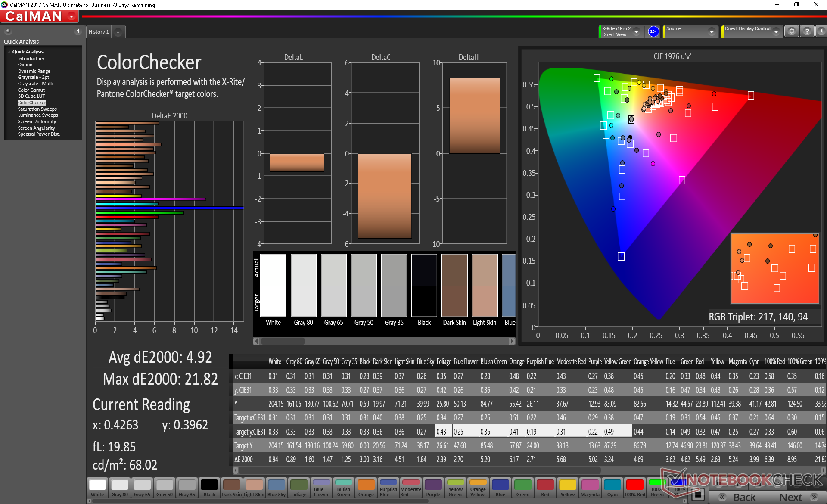The width and height of the screenshot is (827, 504).
Task: Open Saturation Sweeps in the sidebar
Action: pyautogui.click(x=37, y=109)
